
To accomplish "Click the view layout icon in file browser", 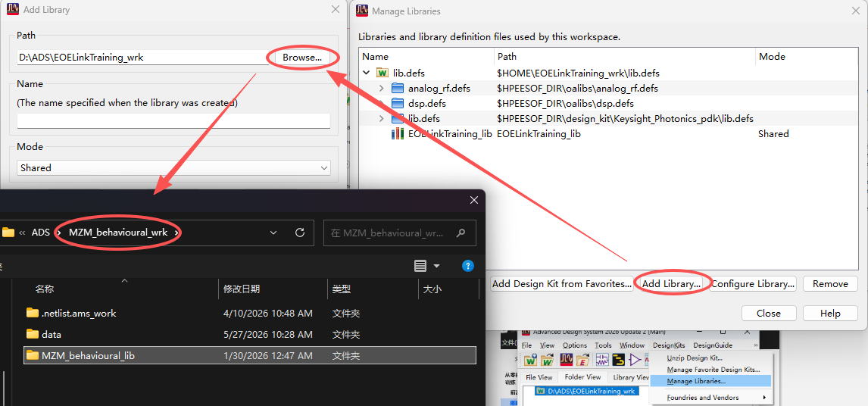I will pos(420,266).
